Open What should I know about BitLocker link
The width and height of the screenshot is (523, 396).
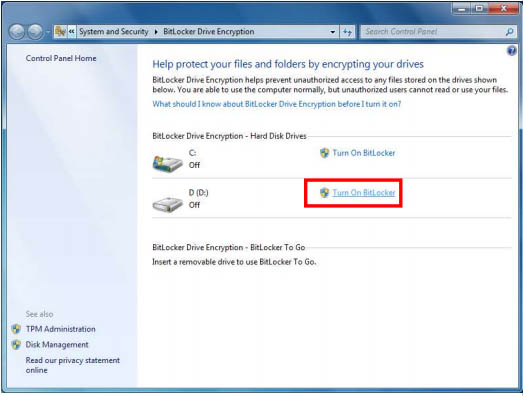[277, 104]
